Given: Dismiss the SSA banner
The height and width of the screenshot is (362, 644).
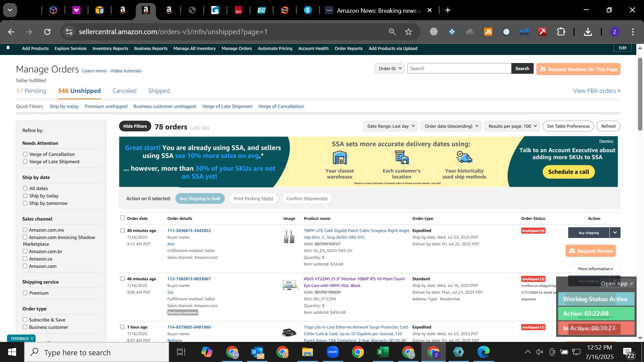Looking at the screenshot, I should pyautogui.click(x=606, y=141).
